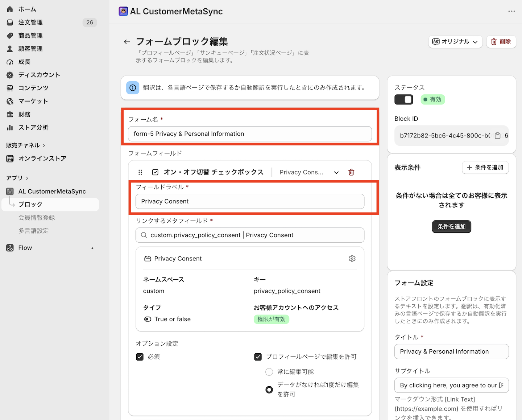Click the analytics bar chart icon
Screen dimensions: 522x420
pyautogui.click(x=10, y=128)
